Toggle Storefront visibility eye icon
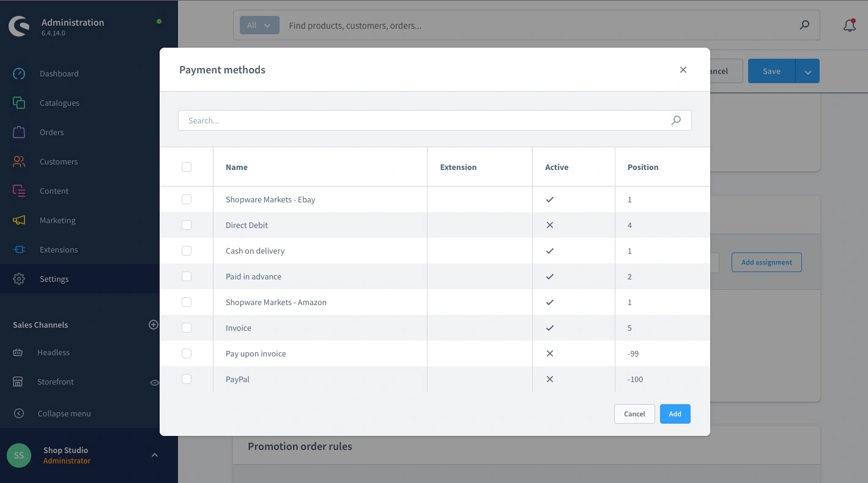This screenshot has width=868, height=483. pos(155,382)
